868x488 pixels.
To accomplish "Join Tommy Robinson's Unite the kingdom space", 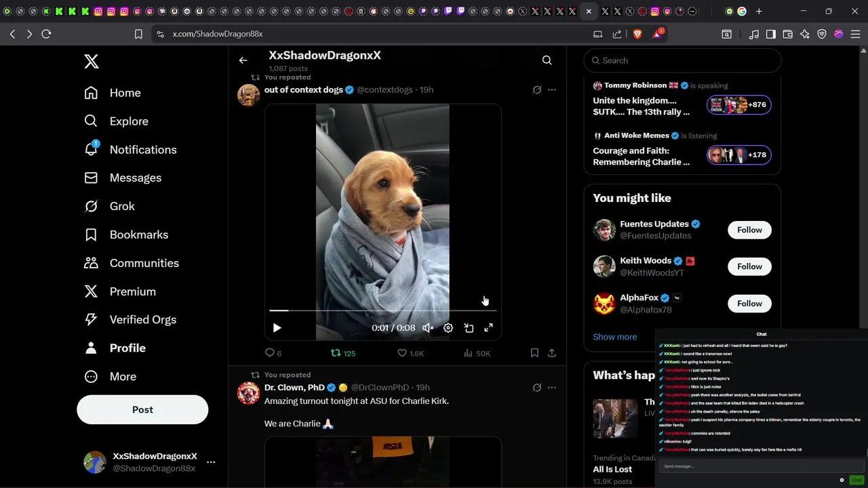I will pyautogui.click(x=738, y=105).
